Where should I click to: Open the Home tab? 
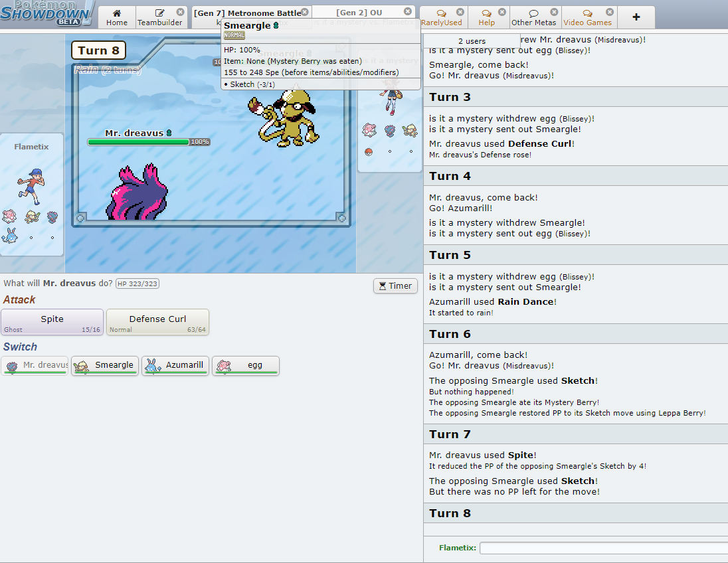click(116, 18)
